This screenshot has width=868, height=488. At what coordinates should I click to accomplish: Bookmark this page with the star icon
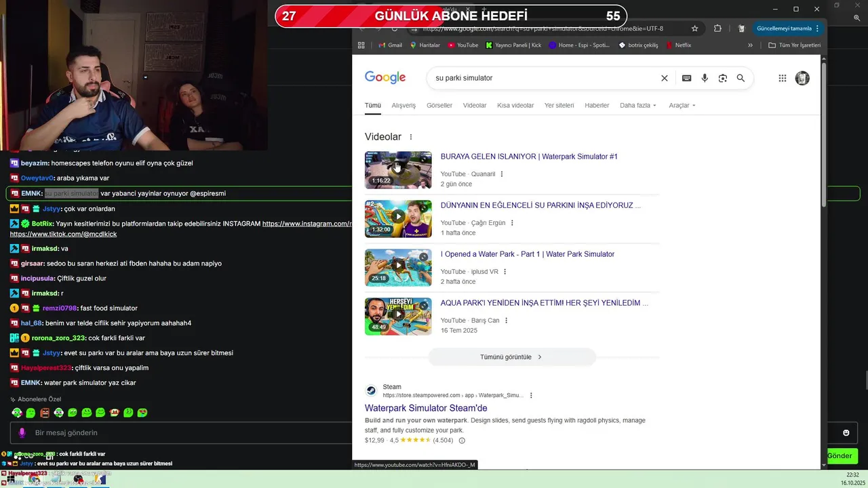tap(694, 28)
